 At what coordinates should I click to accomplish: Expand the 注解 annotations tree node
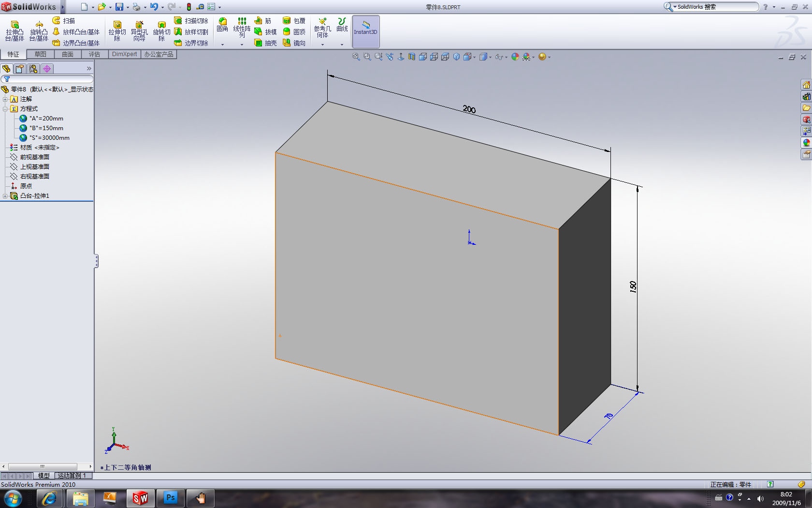(5, 99)
